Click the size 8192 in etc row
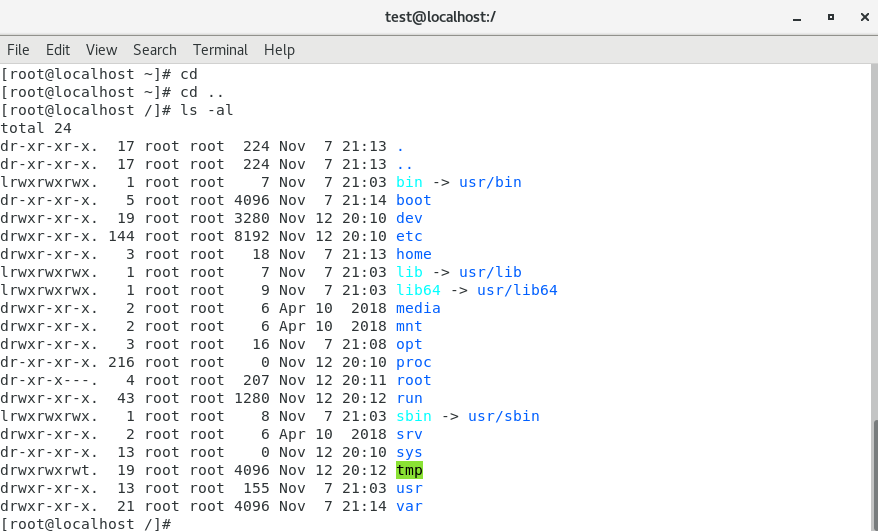 [251, 236]
